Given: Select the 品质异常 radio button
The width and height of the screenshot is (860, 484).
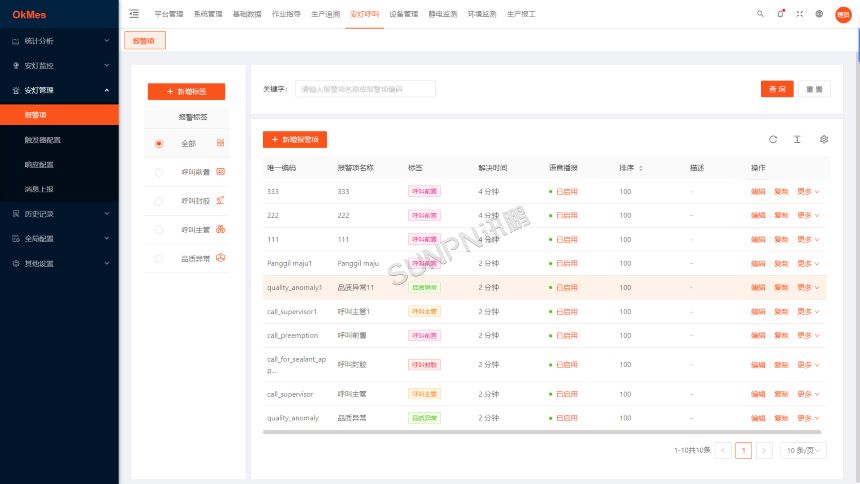Looking at the screenshot, I should coord(159,259).
